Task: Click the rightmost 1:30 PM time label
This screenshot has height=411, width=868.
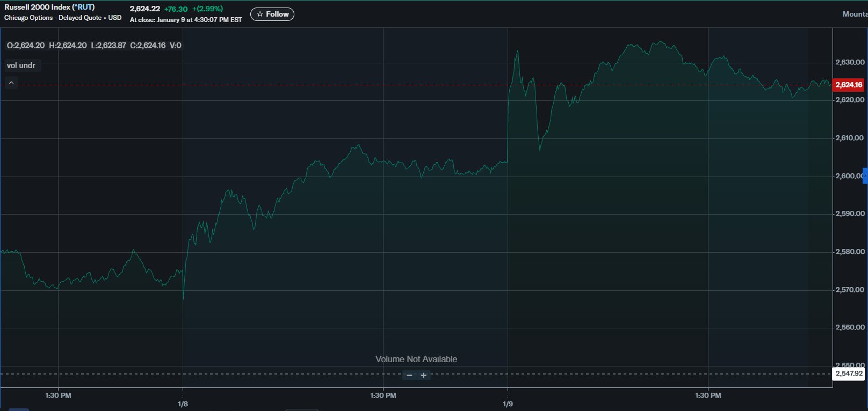Action: point(708,395)
